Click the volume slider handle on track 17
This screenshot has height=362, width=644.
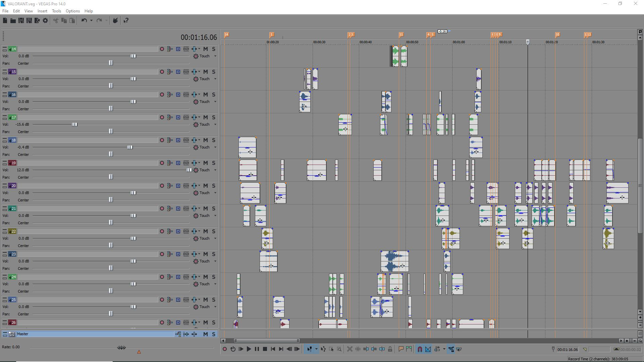point(74,125)
